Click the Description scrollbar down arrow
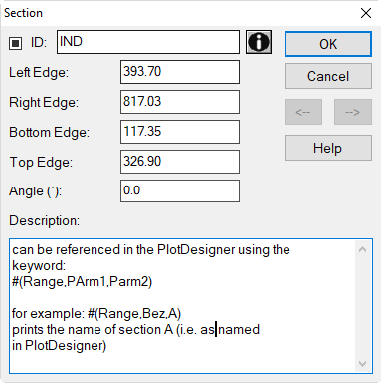The image size is (381, 383). (x=363, y=364)
